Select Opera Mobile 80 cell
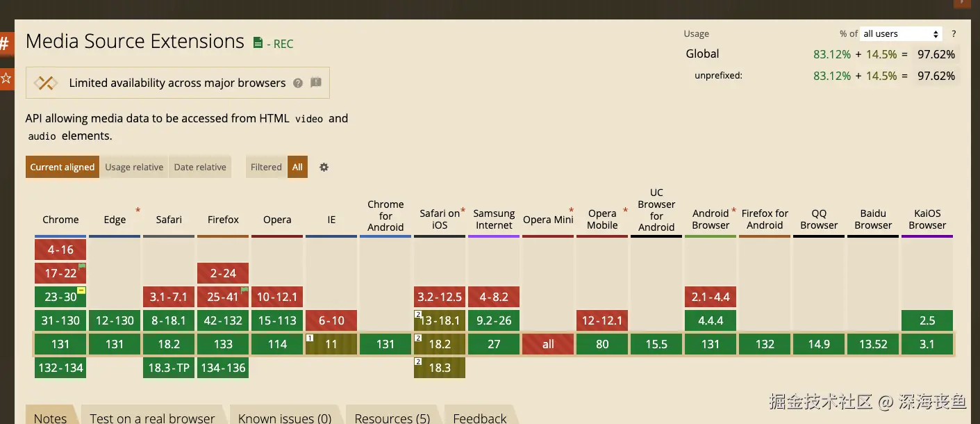The image size is (980, 424). (x=602, y=344)
